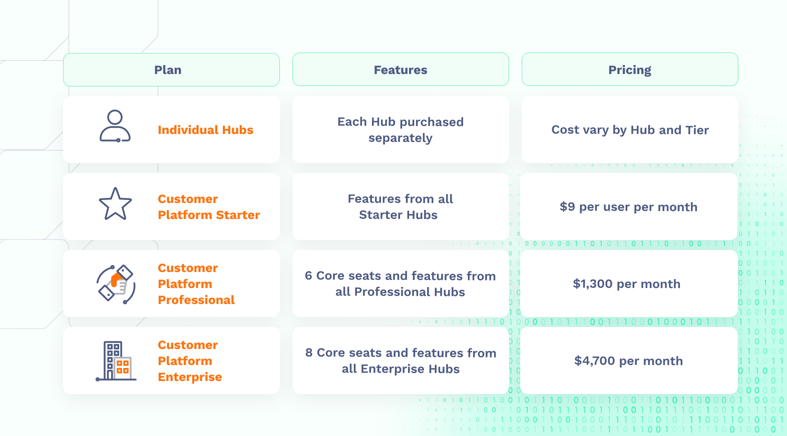Select the Pricing column header
787x436 pixels.
[629, 70]
